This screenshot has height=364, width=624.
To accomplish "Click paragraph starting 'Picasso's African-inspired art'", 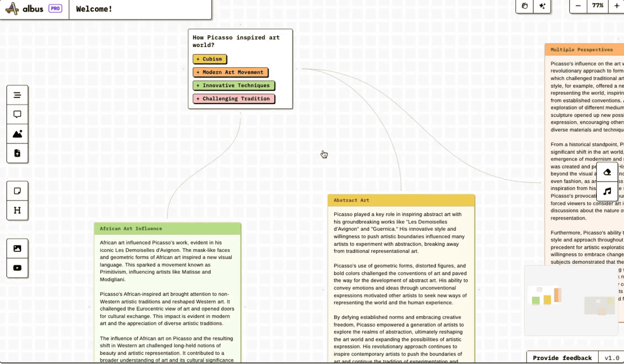I will (x=167, y=309).
